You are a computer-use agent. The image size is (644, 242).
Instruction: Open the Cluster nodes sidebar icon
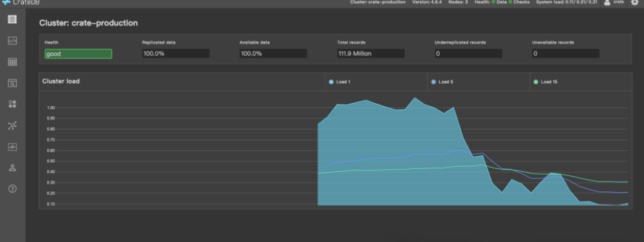tap(12, 126)
